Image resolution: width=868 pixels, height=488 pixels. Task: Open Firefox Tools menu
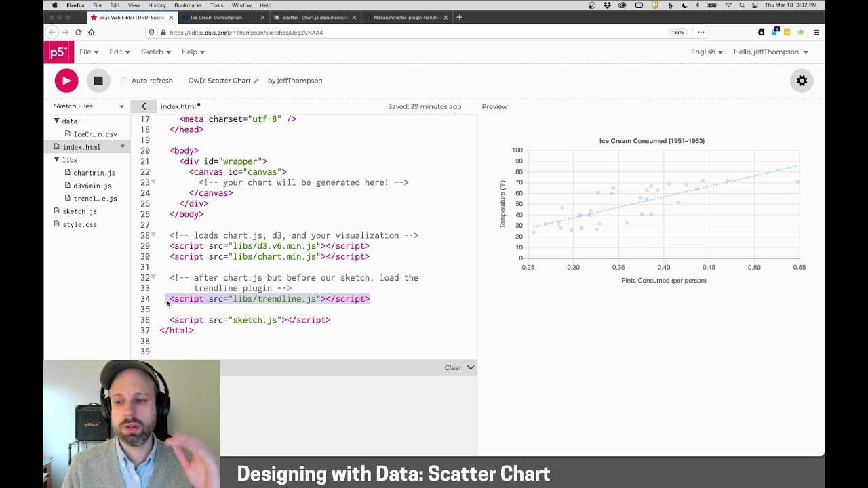216,5
